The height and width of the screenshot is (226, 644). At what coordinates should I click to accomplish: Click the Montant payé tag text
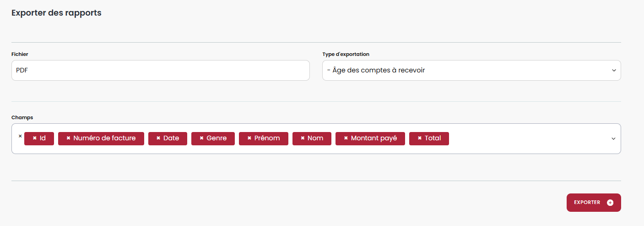coord(374,138)
